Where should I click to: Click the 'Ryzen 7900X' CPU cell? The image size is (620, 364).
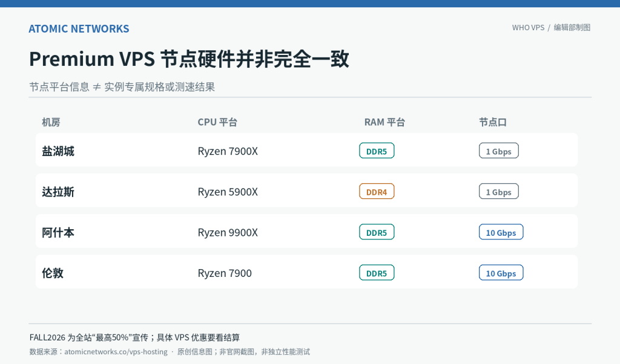click(228, 151)
